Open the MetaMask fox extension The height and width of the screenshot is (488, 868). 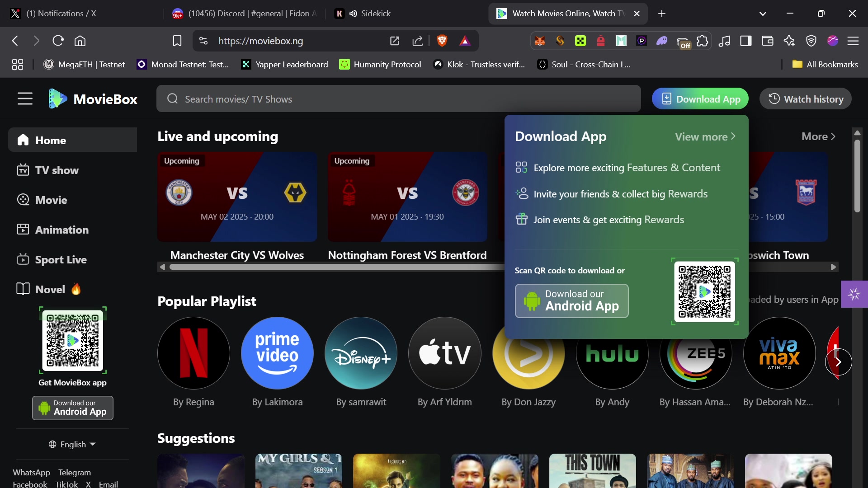point(540,41)
